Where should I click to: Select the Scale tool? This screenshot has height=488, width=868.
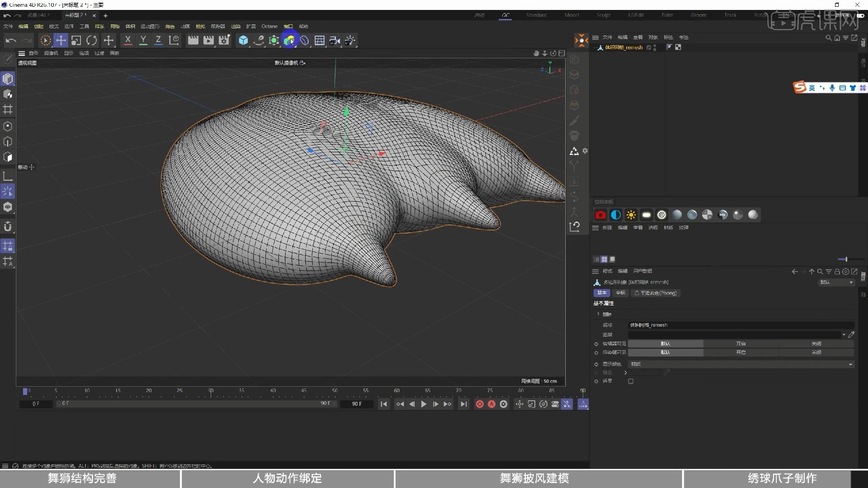coord(76,40)
